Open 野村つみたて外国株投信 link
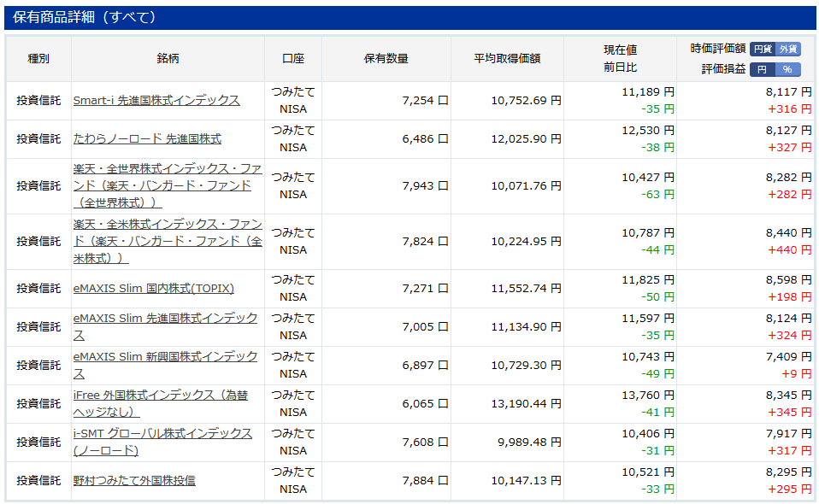The image size is (819, 504). [134, 481]
